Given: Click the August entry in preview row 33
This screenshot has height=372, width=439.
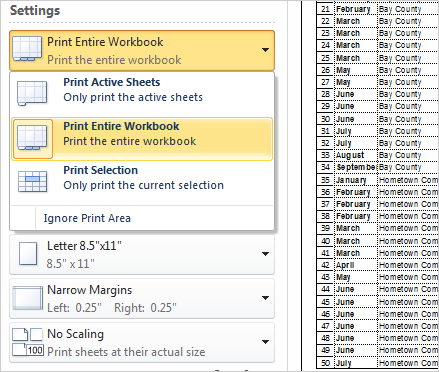Looking at the screenshot, I should click(x=350, y=155).
